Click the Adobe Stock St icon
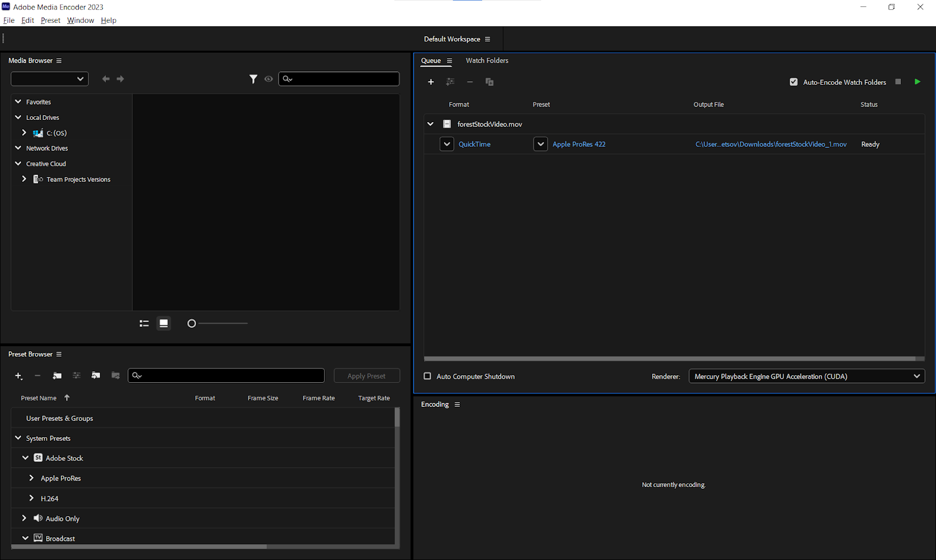Viewport: 936px width, 560px height. pyautogui.click(x=38, y=458)
